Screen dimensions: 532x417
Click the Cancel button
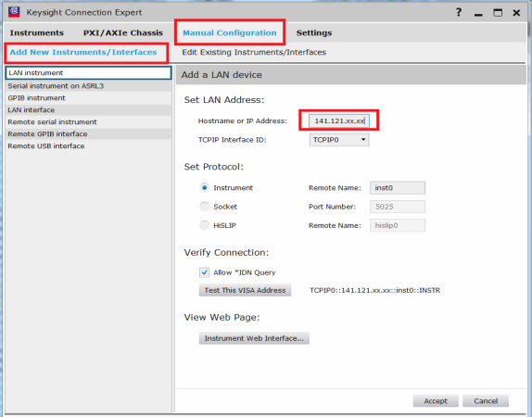tap(486, 401)
